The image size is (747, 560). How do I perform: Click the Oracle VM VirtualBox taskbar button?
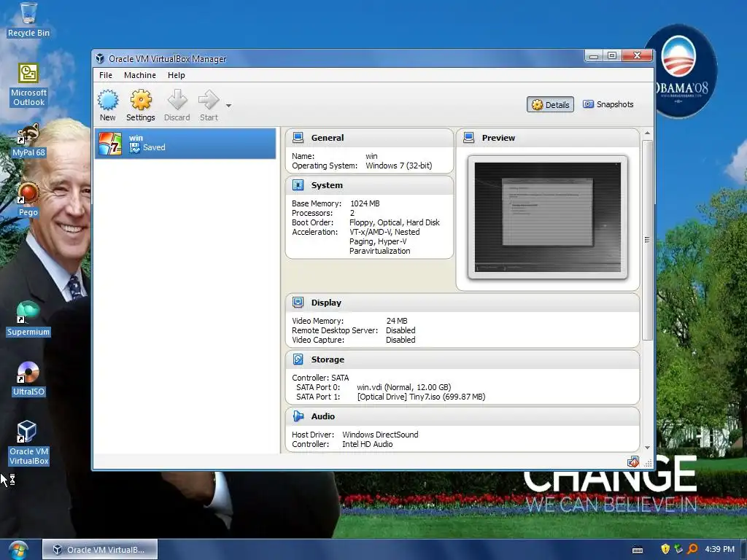click(x=99, y=550)
